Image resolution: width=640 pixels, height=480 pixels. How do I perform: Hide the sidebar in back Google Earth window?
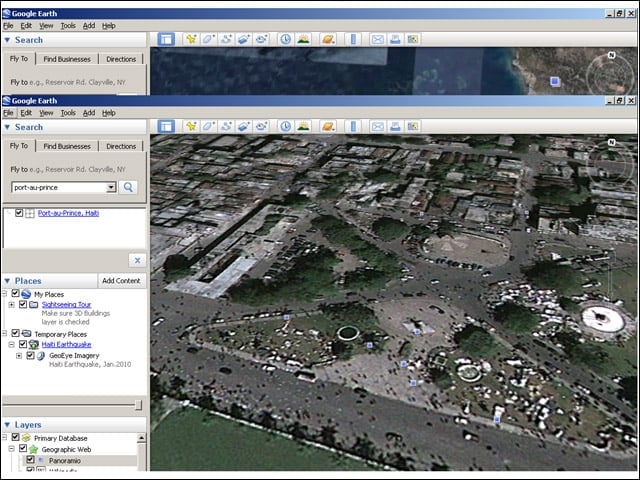click(166, 40)
